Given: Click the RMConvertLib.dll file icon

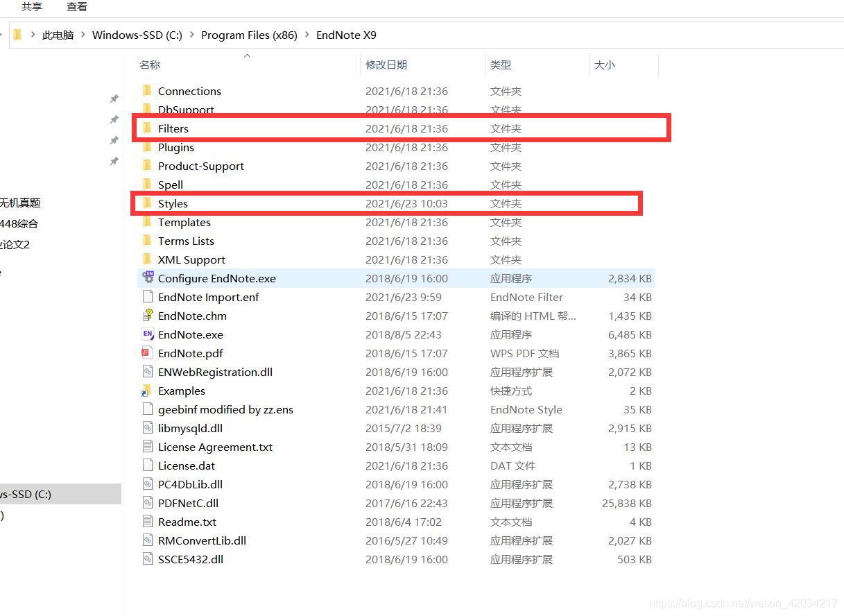Looking at the screenshot, I should pyautogui.click(x=147, y=540).
